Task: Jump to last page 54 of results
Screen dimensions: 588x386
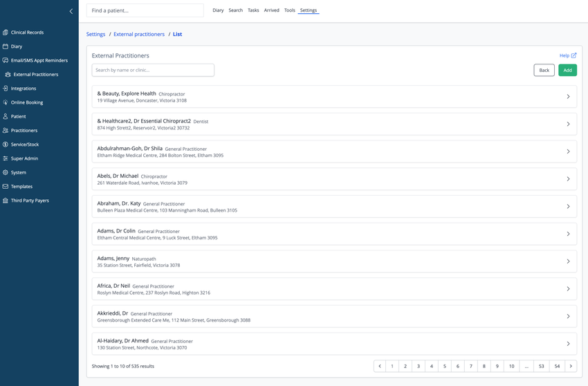Action: [x=557, y=366]
